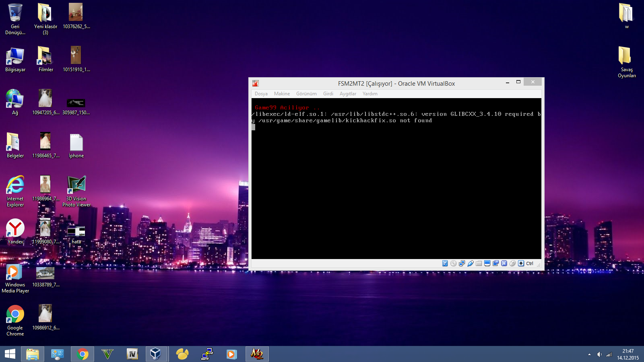This screenshot has width=644, height=362.
Task: Click the USB devices indicator in VirtualBox
Action: (470, 263)
